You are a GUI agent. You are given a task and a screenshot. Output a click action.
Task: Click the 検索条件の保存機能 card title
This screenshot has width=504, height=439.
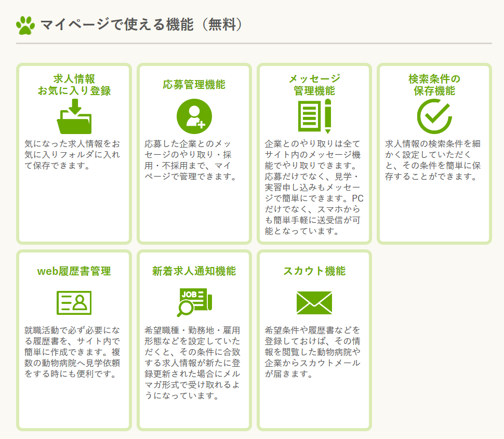[434, 85]
